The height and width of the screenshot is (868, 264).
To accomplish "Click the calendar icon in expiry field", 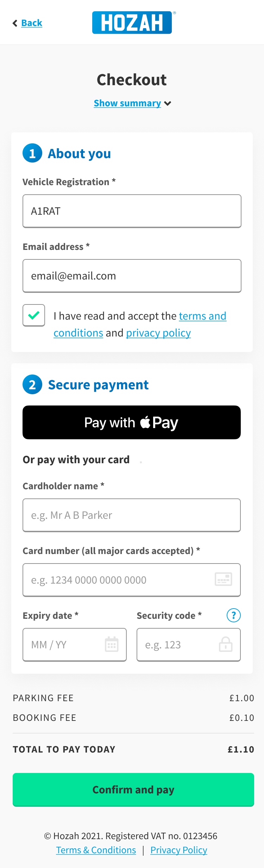I will click(112, 644).
